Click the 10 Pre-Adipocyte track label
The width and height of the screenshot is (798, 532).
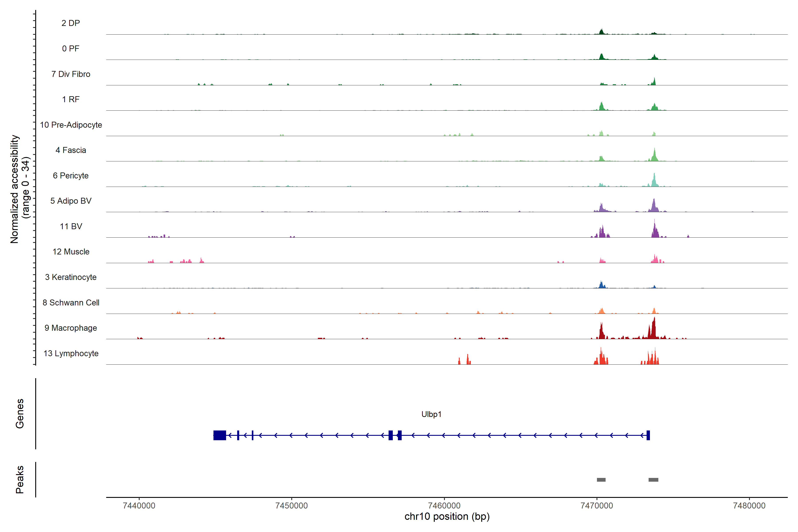coord(71,125)
